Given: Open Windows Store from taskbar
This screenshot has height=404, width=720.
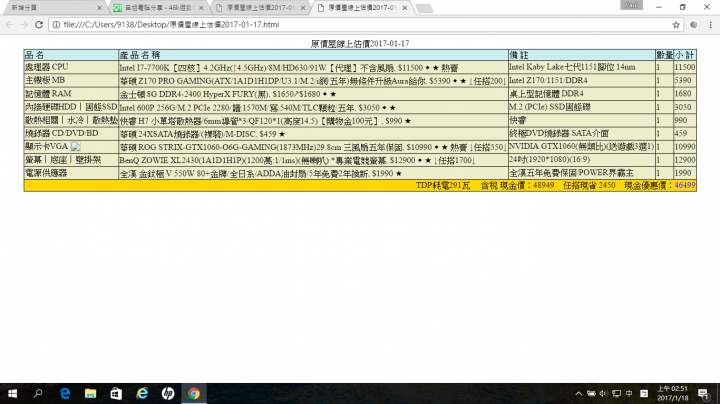Looking at the screenshot, I should coord(116,393).
